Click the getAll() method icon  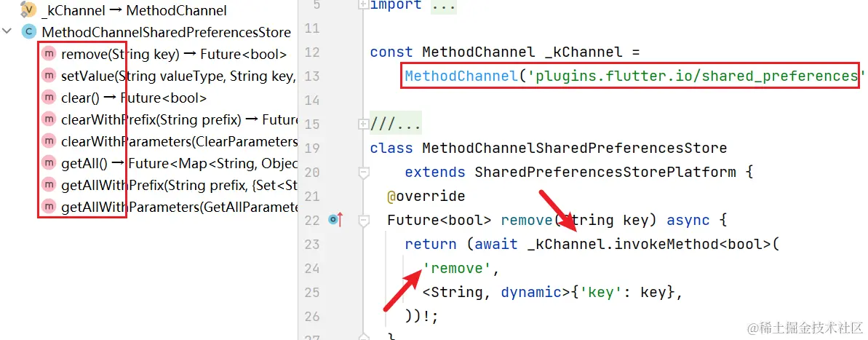49,163
